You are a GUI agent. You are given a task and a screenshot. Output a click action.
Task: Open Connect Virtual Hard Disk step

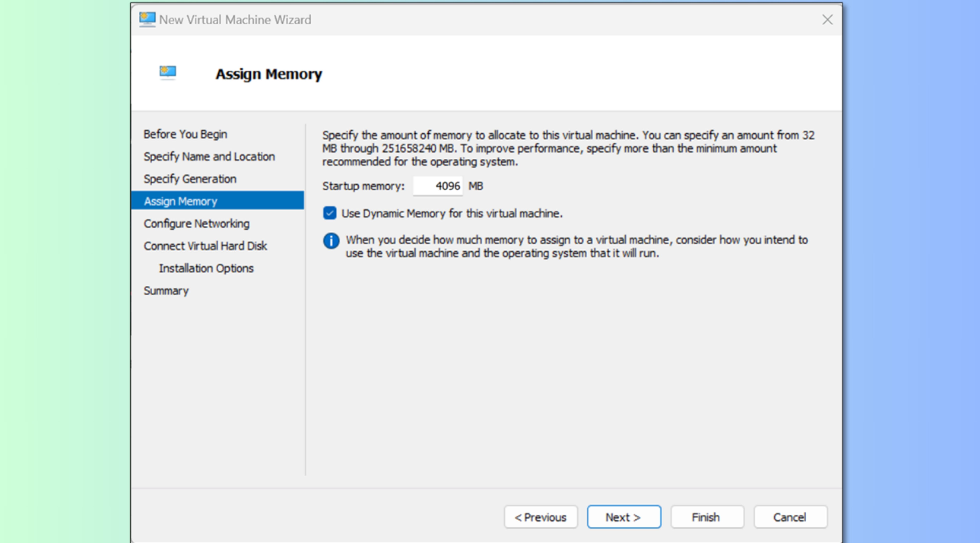tap(205, 246)
